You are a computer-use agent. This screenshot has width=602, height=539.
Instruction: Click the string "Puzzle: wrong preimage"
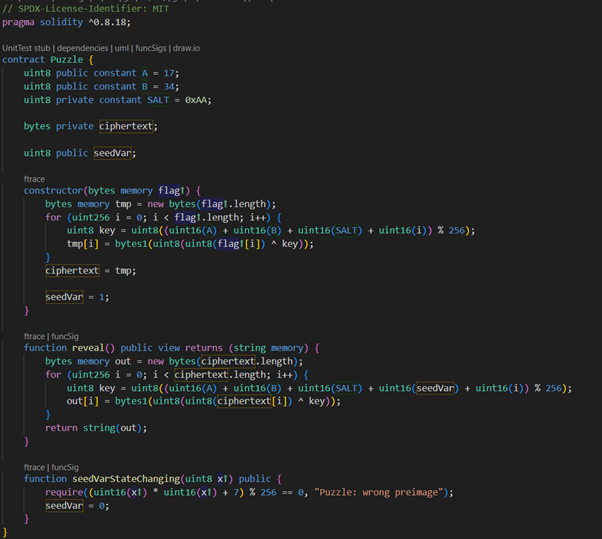379,493
